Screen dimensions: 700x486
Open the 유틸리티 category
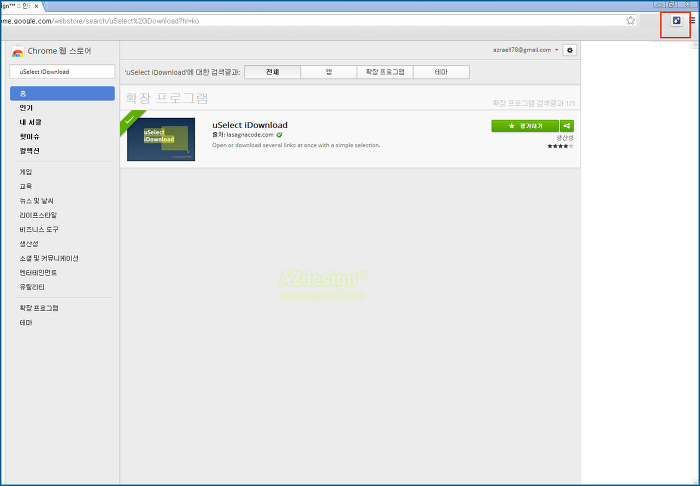tap(32, 287)
